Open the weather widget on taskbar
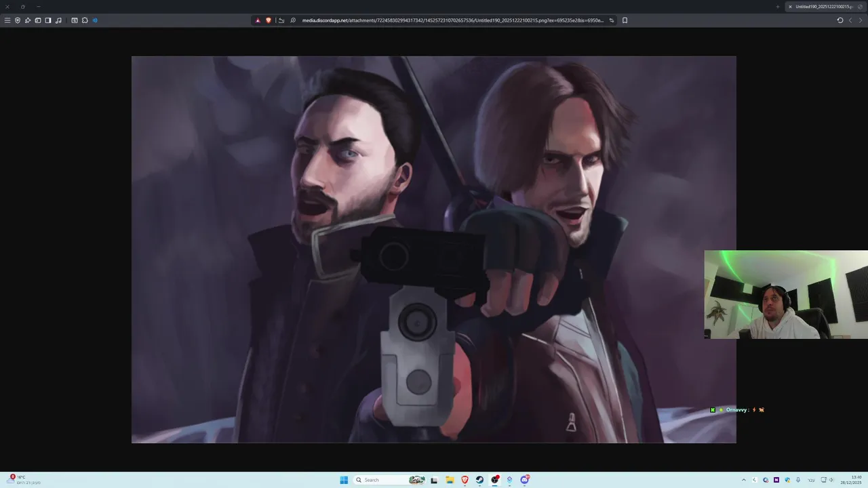The image size is (868, 488). click(24, 480)
